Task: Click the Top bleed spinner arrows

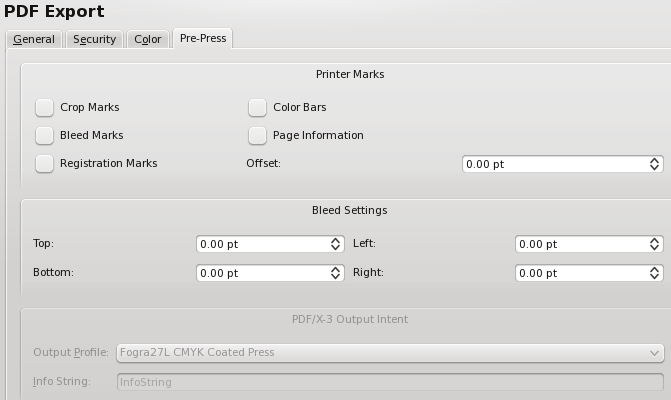Action: point(336,244)
